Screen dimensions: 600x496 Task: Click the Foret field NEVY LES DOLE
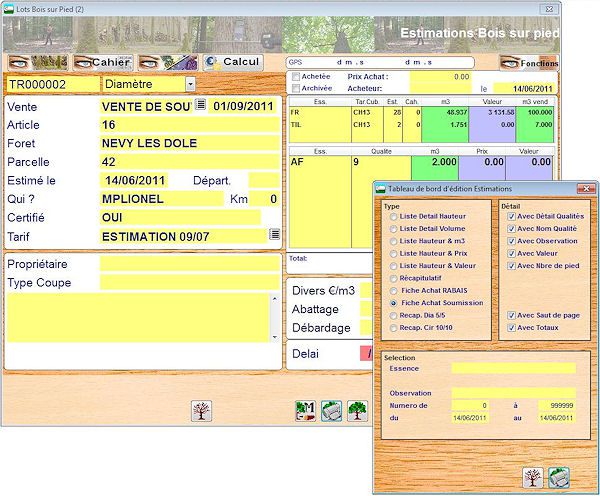pyautogui.click(x=190, y=143)
